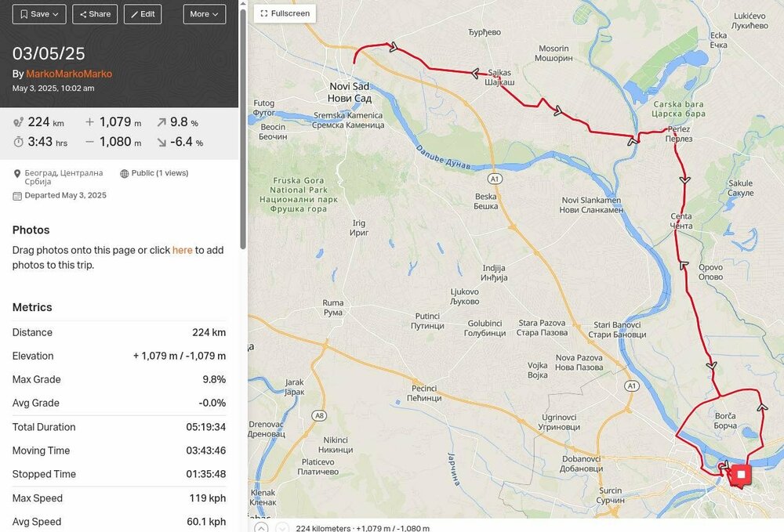Switch the map to Fullscreen
The image size is (784, 532).
coord(285,13)
